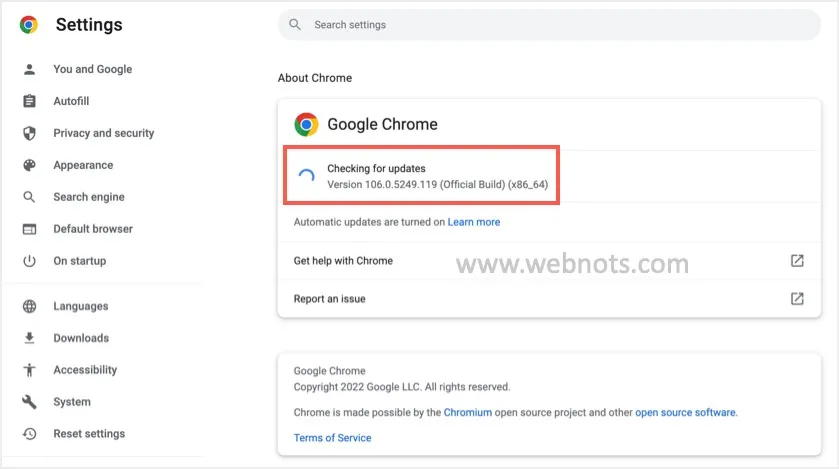Select the Autofill clipboard icon
Image resolution: width=839 pixels, height=469 pixels.
[29, 101]
